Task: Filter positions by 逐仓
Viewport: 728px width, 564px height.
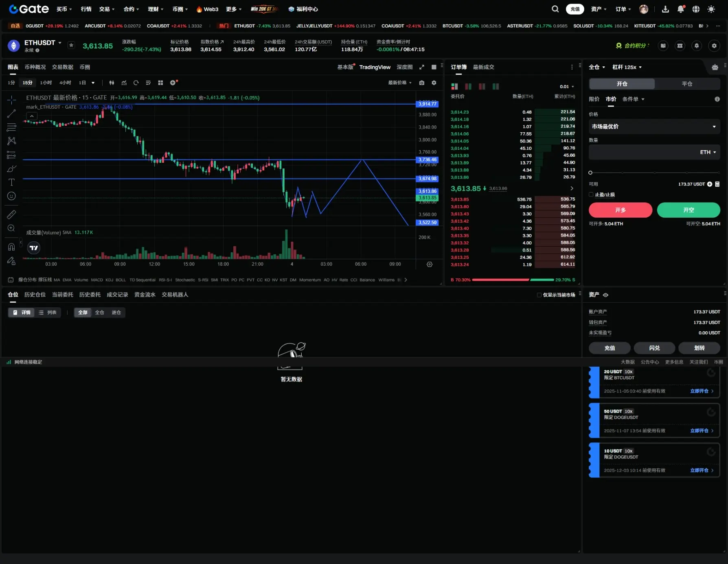Action: pos(116,313)
